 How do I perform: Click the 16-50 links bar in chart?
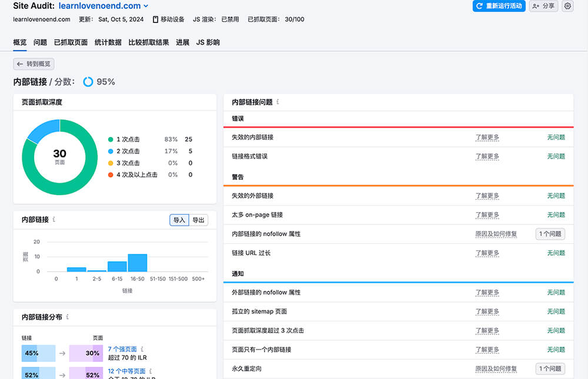[x=138, y=263]
